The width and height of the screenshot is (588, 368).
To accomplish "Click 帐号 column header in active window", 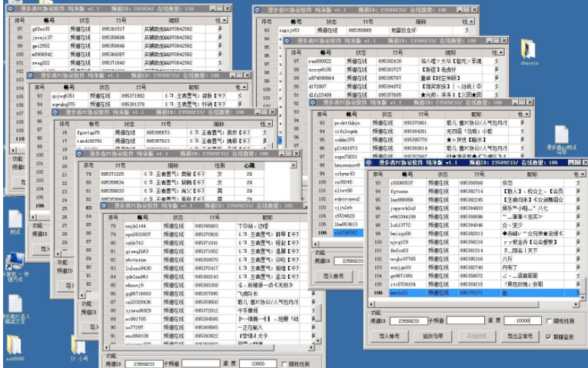I will click(x=407, y=174).
